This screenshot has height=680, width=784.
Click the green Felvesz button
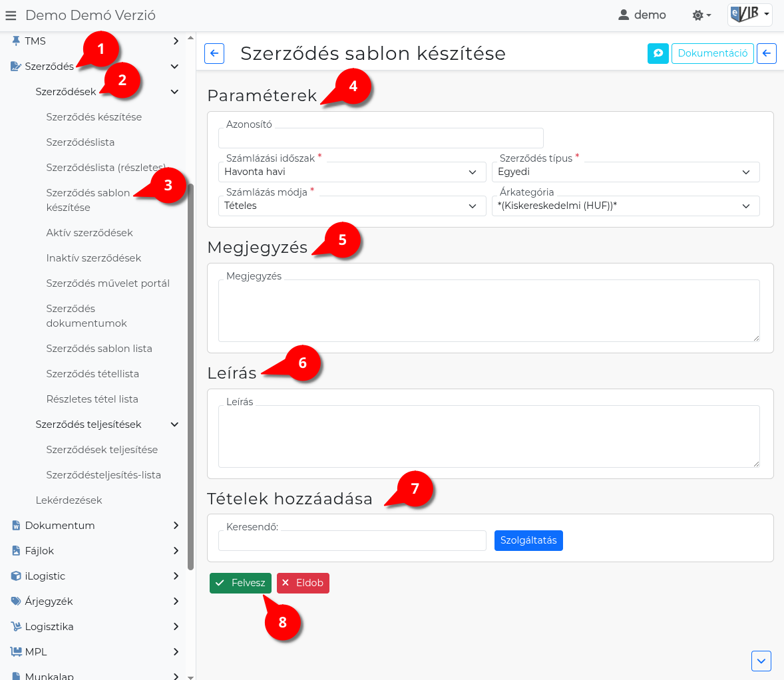(x=240, y=583)
